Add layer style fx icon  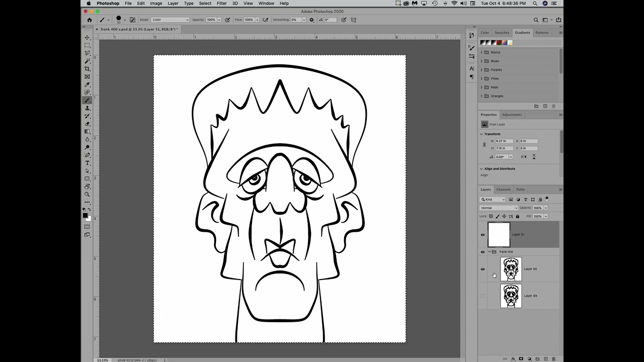513,359
